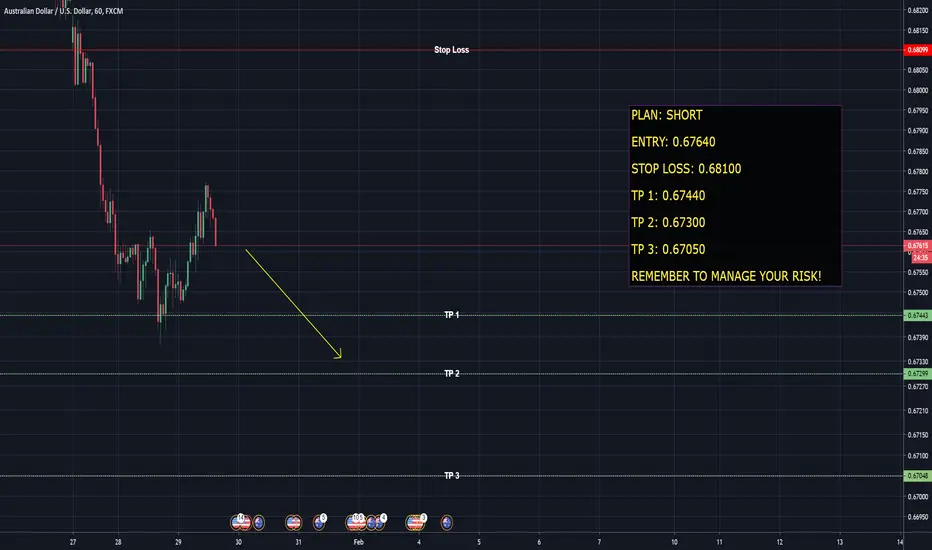932x550 pixels.
Task: Click the 29 date label on time axis
Action: click(178, 542)
